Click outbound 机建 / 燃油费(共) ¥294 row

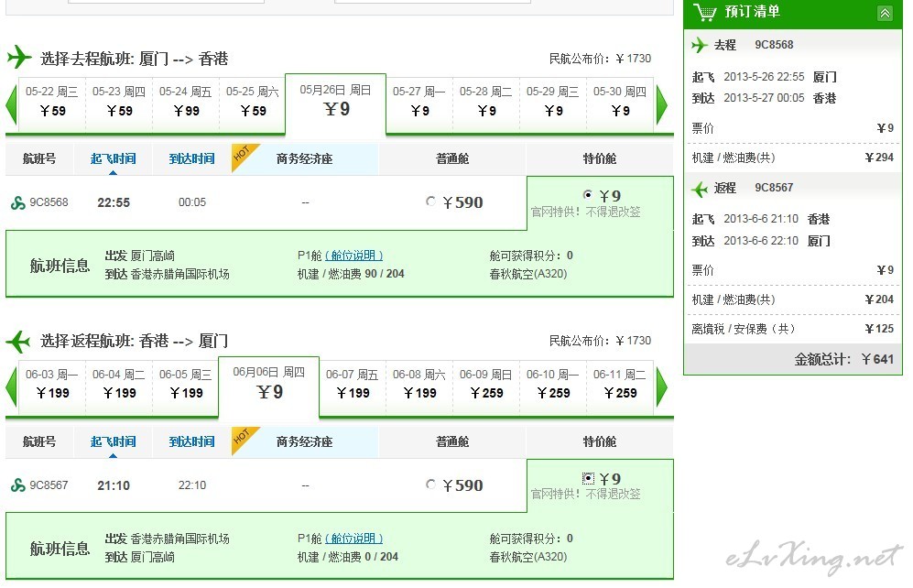792,158
